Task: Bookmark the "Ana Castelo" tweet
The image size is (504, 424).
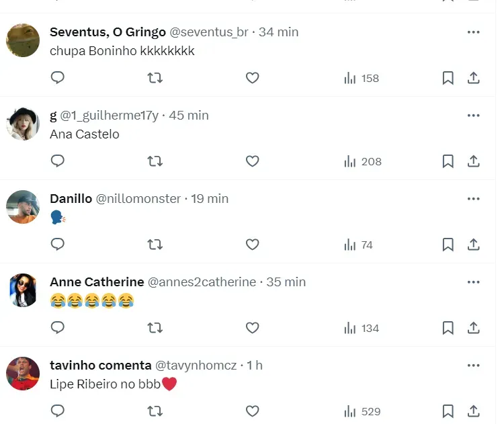Action: click(448, 161)
